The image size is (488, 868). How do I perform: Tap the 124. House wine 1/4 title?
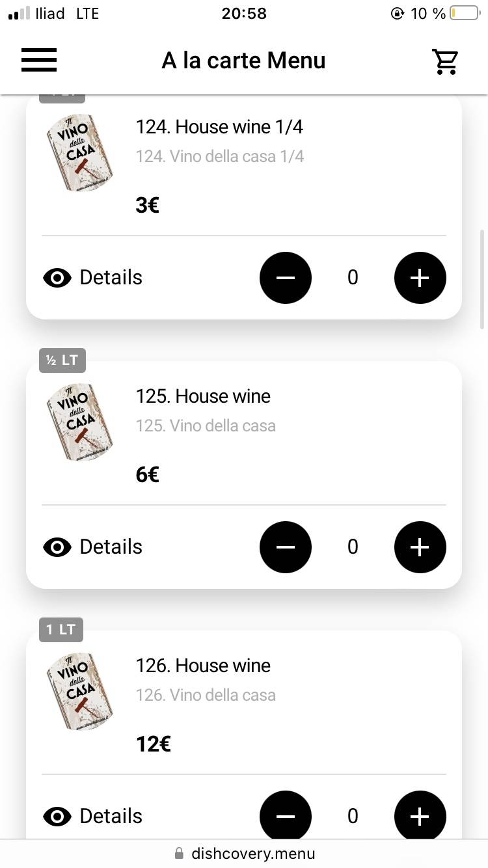click(x=219, y=127)
